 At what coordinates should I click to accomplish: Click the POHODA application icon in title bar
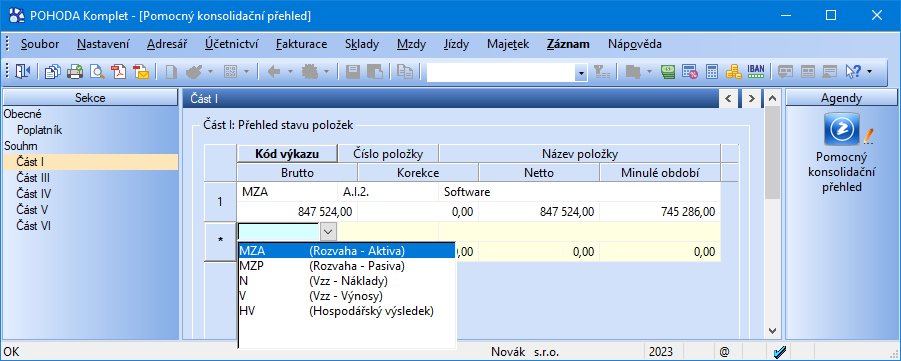click(18, 16)
